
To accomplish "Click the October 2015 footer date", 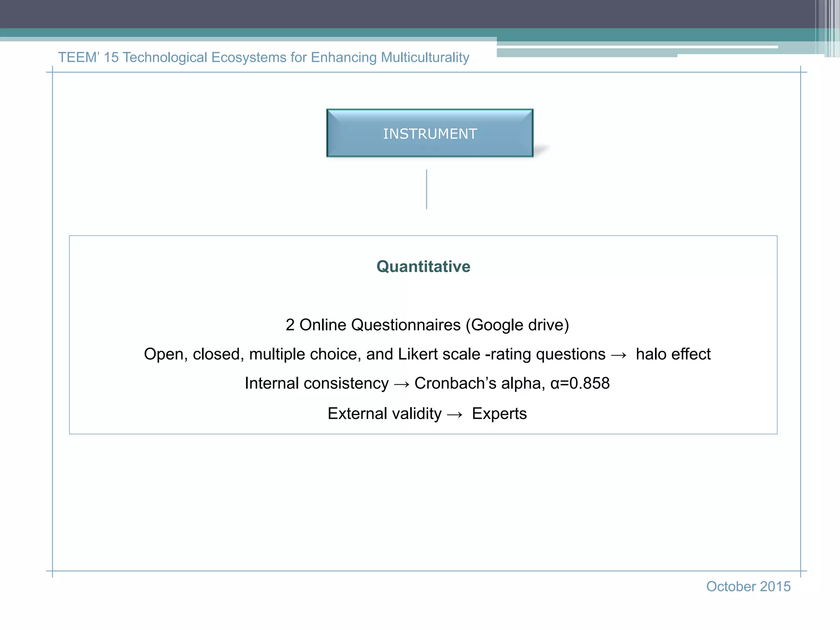I will [748, 587].
